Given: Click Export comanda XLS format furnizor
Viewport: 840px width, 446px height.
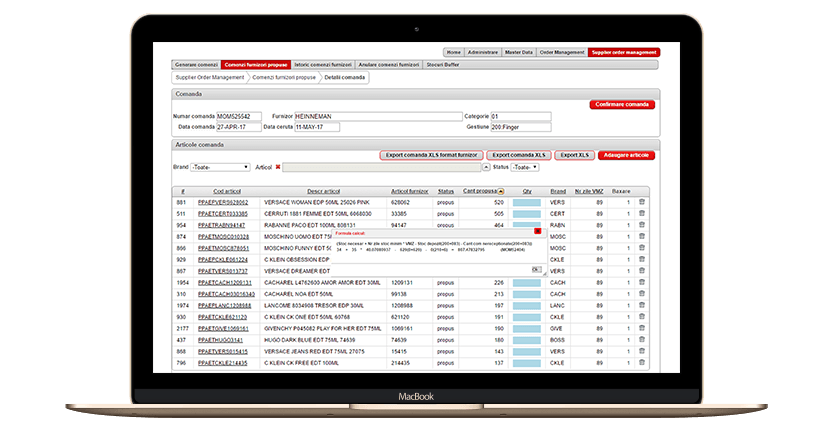Looking at the screenshot, I should (x=431, y=155).
